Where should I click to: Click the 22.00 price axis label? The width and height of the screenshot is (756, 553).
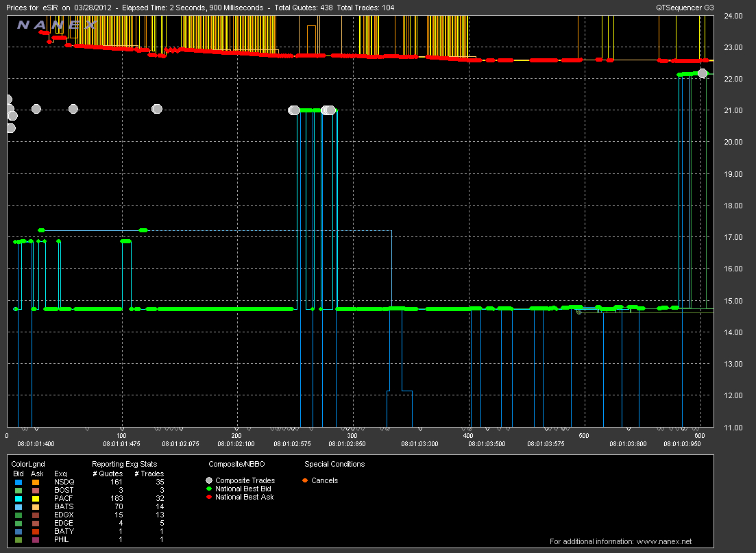[733, 79]
